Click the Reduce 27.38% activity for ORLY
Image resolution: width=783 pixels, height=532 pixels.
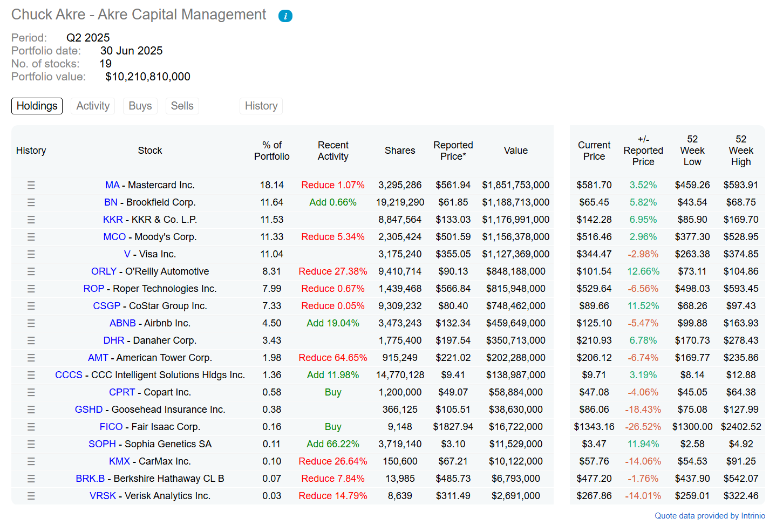click(x=333, y=271)
